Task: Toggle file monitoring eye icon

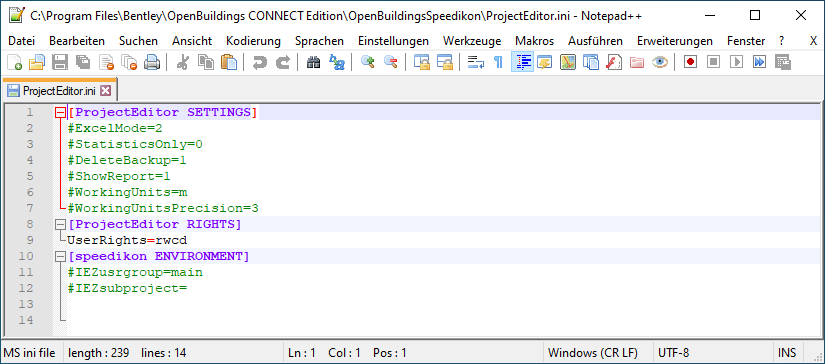Action: [x=660, y=63]
